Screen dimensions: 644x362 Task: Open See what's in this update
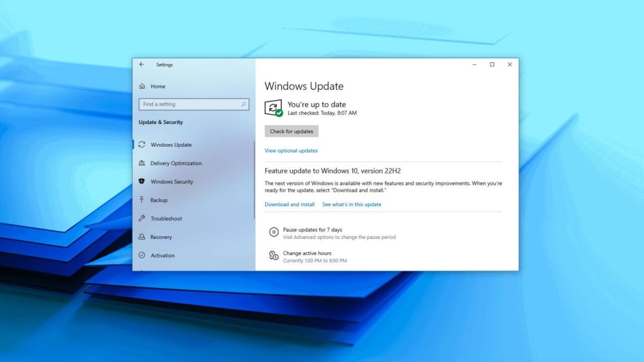[x=352, y=205]
